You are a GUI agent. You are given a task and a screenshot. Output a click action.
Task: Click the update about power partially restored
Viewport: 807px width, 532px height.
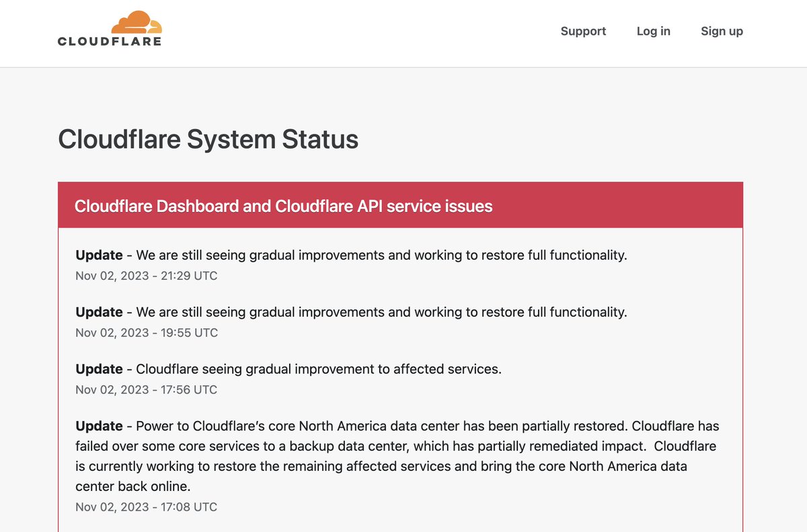coord(397,455)
